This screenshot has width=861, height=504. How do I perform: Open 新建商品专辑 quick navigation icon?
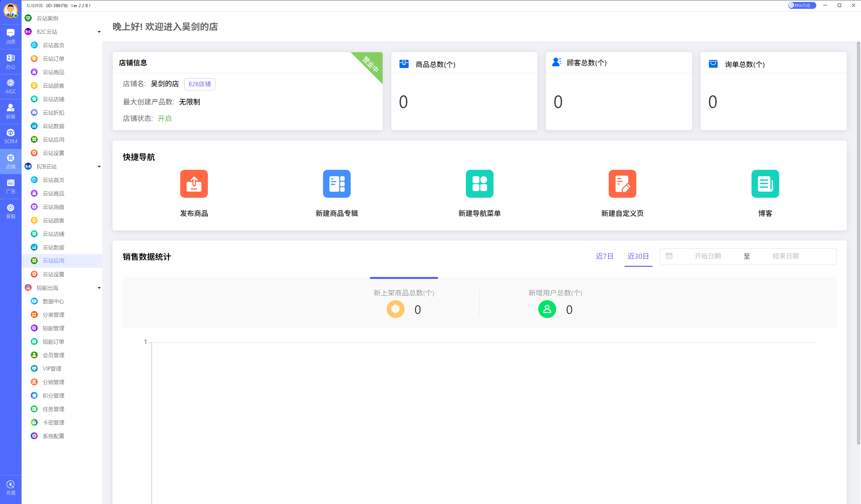[337, 184]
